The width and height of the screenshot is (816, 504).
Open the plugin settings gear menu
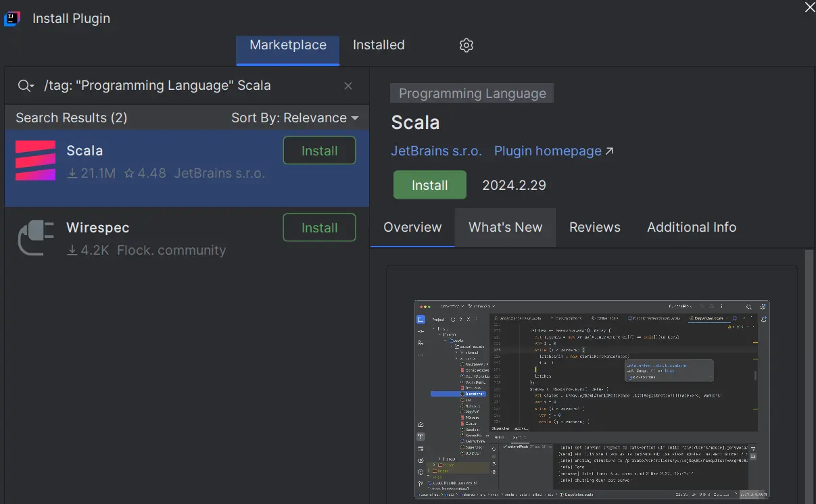pyautogui.click(x=466, y=45)
